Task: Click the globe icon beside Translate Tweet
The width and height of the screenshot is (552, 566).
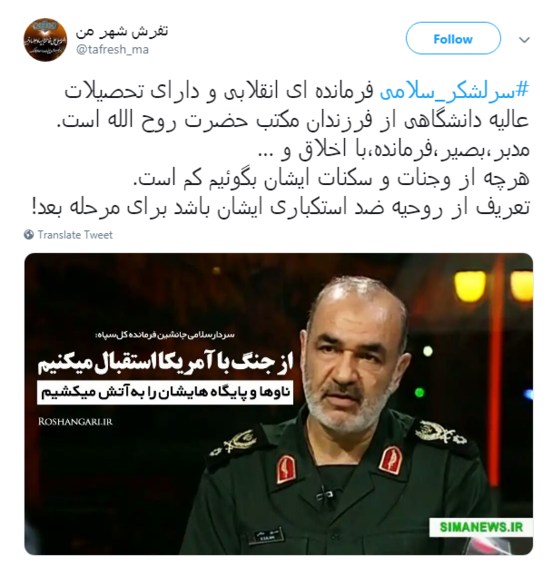Action: pyautogui.click(x=29, y=235)
